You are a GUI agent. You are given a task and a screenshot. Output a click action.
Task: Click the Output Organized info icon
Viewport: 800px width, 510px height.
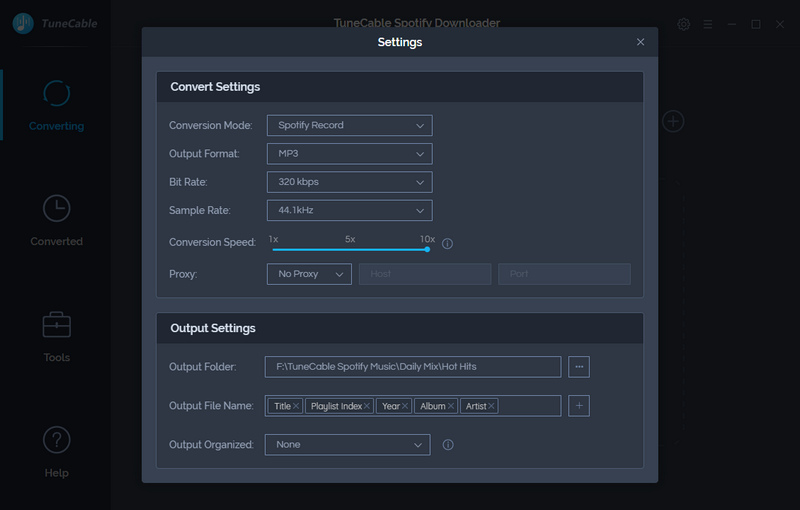click(x=447, y=445)
